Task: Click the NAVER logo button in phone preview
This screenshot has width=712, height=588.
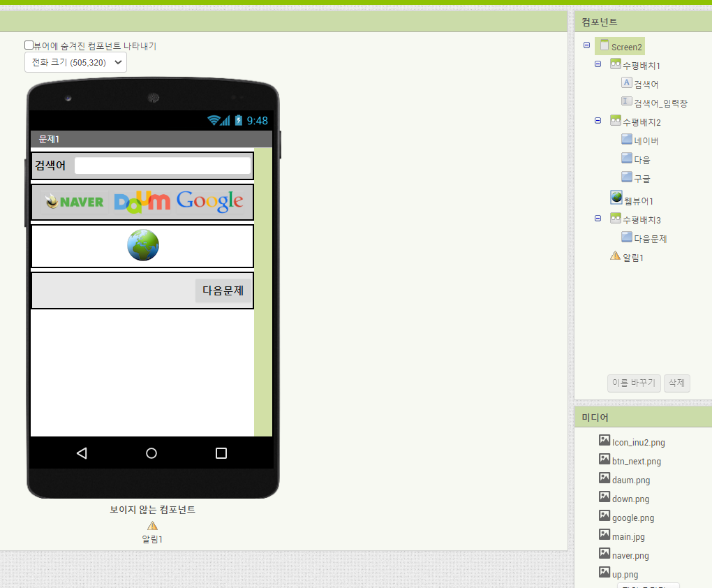Action: click(x=75, y=202)
